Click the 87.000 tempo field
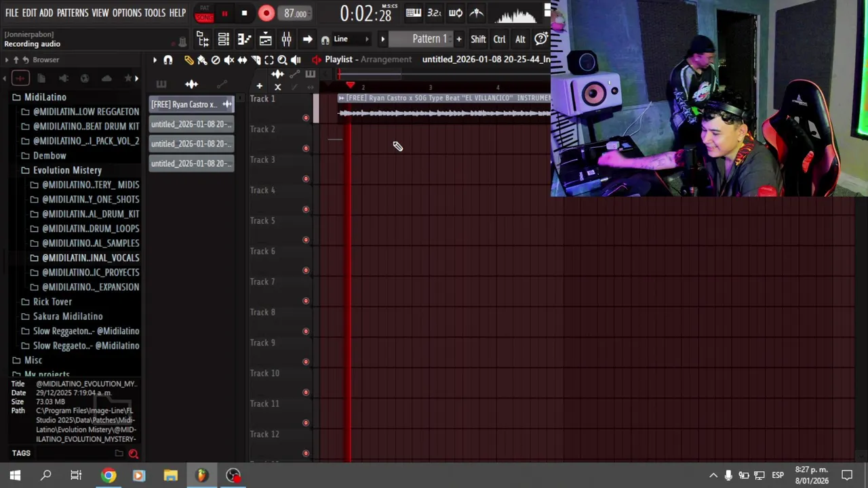This screenshot has height=488, width=868. [x=295, y=14]
